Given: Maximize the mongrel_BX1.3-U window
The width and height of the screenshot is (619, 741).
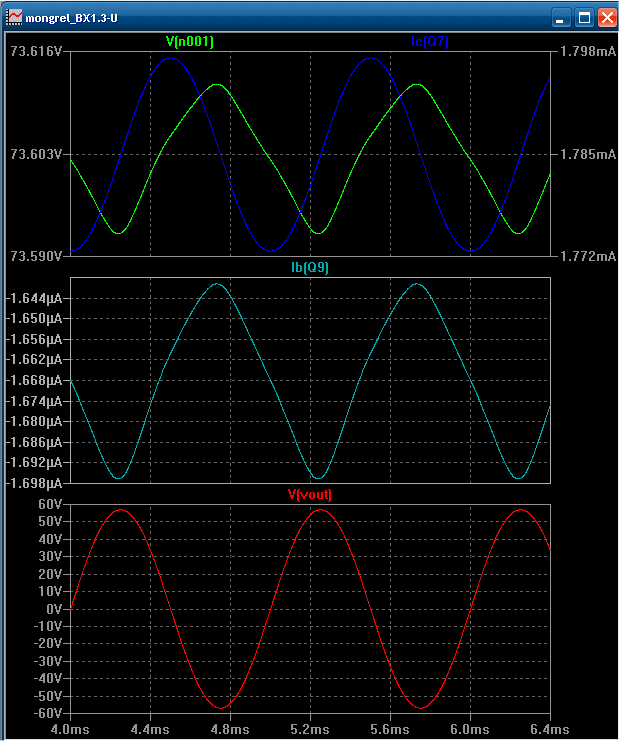Looking at the screenshot, I should (585, 18).
